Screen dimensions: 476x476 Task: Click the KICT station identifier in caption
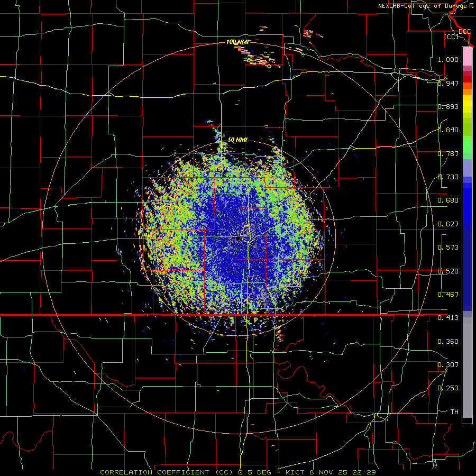tap(295, 472)
